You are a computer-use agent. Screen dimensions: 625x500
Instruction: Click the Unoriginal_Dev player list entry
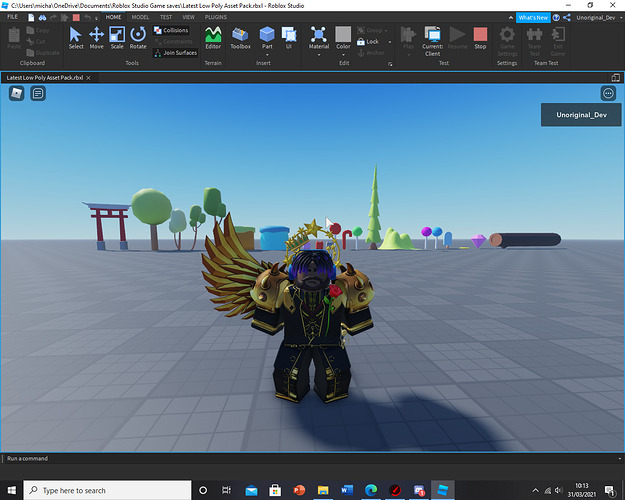point(581,115)
